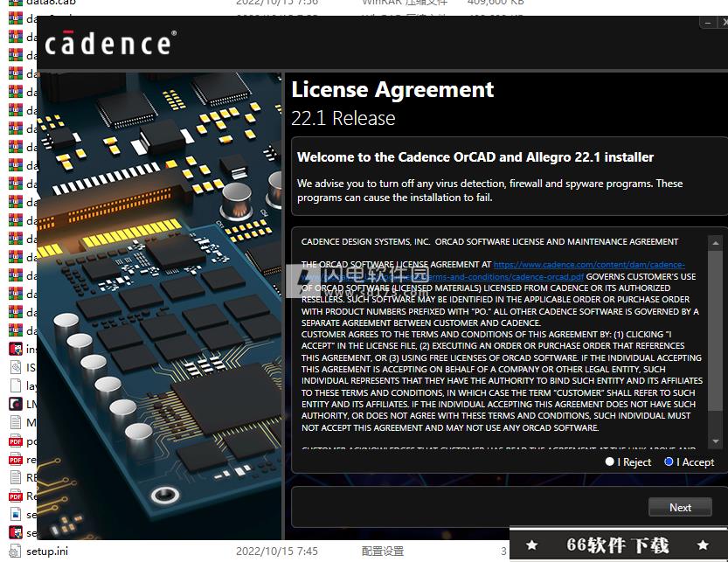Select the 'se' installer executable icon in Explorer
Viewport: 728px width, 562px height.
pos(16,532)
